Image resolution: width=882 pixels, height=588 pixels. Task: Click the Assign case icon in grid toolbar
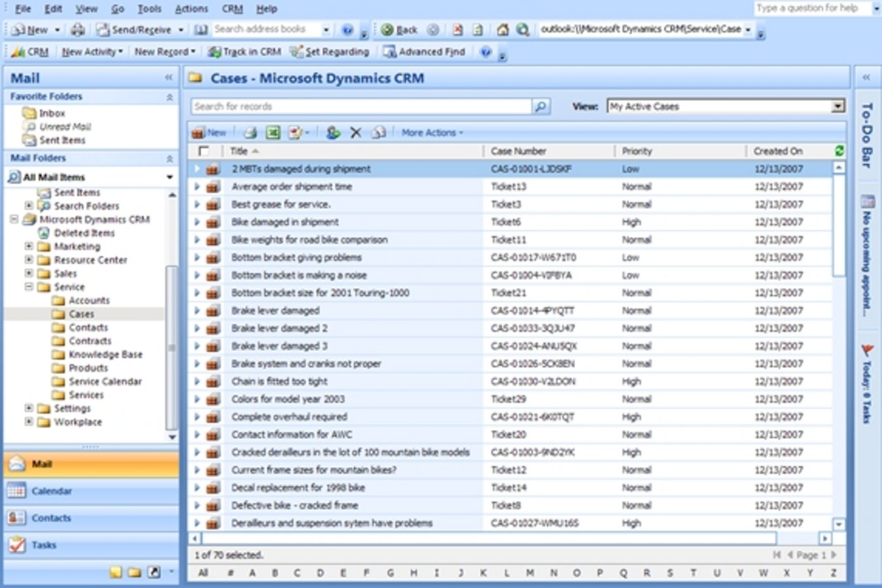(x=333, y=133)
